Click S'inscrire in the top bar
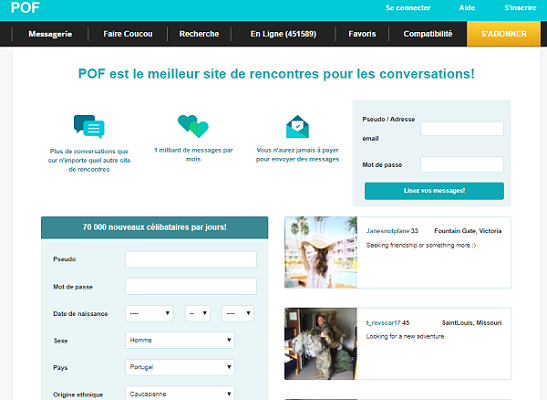This screenshot has height=400, width=547. (x=520, y=8)
